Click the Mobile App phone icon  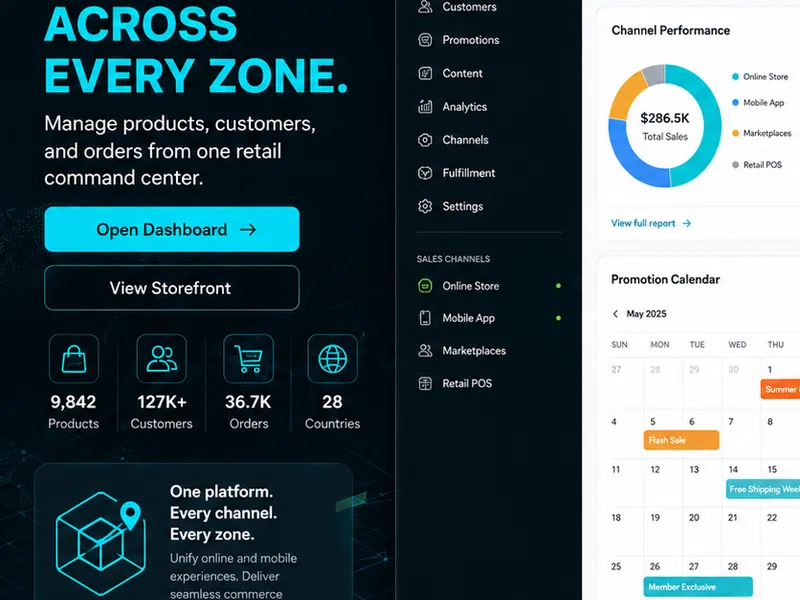[x=425, y=318]
